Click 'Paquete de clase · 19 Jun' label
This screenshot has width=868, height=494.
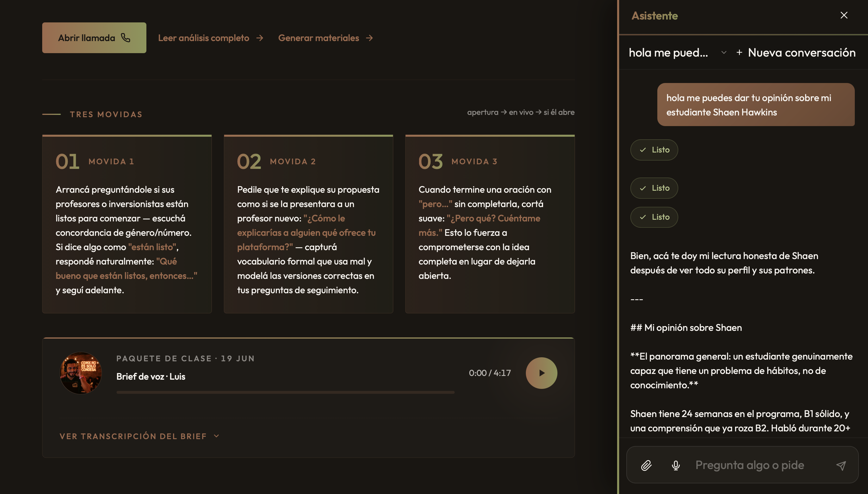(185, 359)
